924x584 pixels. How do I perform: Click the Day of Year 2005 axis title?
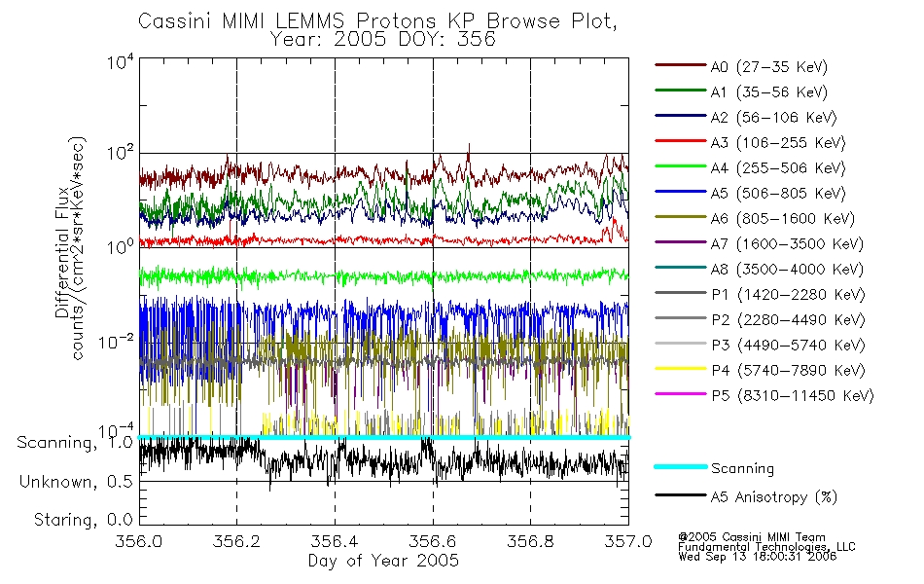(383, 561)
